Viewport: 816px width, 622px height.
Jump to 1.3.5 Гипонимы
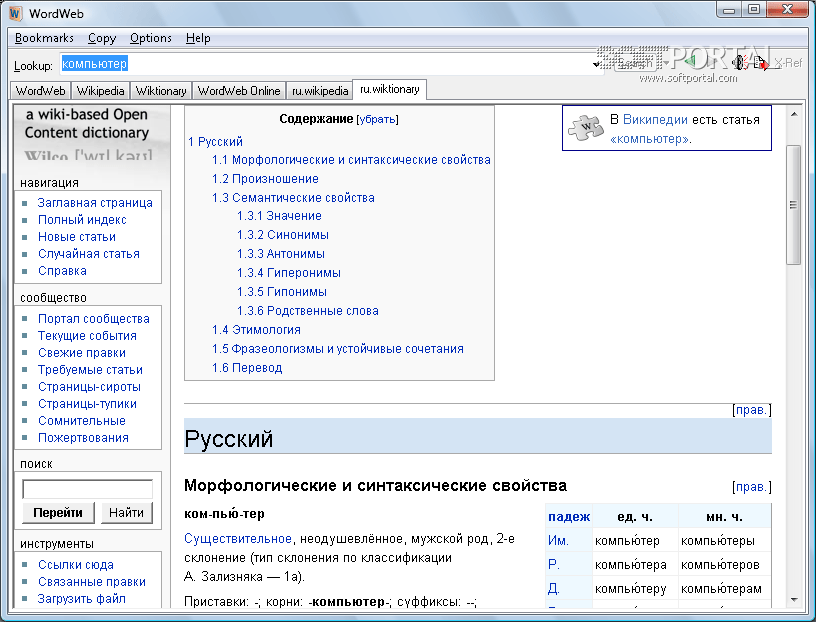(282, 292)
